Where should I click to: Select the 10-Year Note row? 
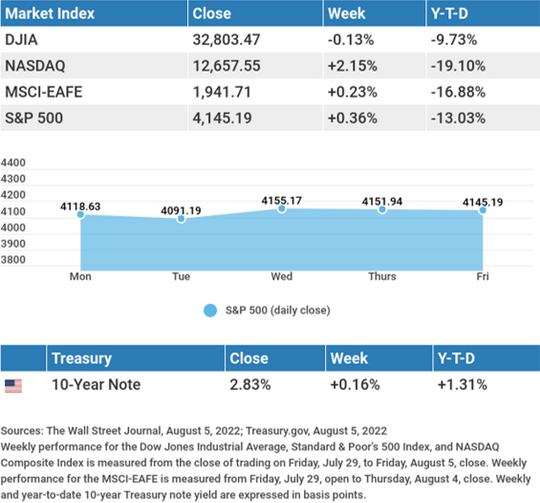click(x=270, y=385)
